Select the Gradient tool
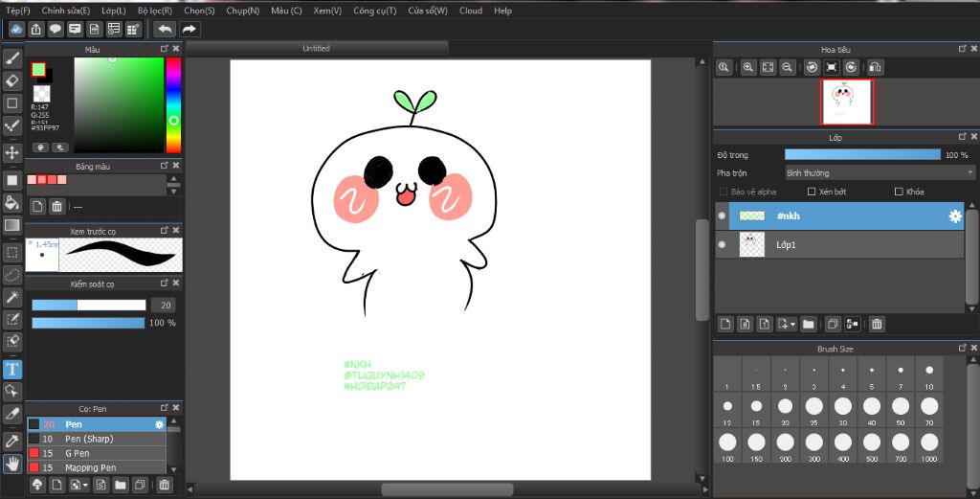 [x=11, y=225]
